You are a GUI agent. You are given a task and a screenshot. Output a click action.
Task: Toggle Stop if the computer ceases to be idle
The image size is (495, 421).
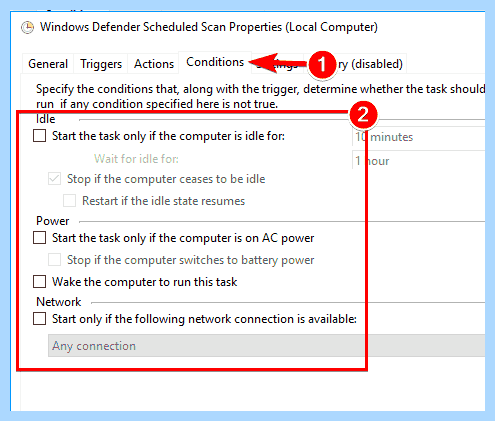(x=54, y=179)
